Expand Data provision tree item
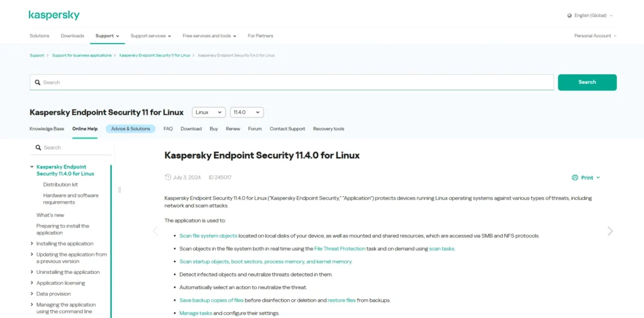The width and height of the screenshot is (644, 318). coord(32,293)
